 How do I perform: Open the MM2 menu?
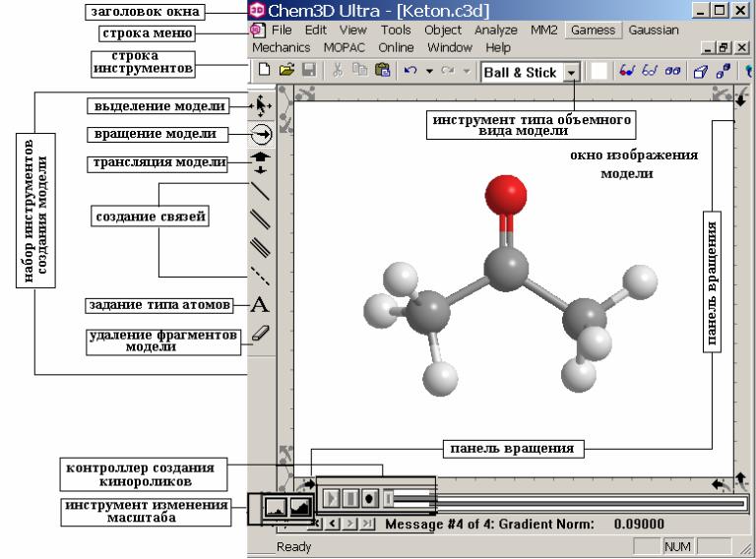(543, 30)
